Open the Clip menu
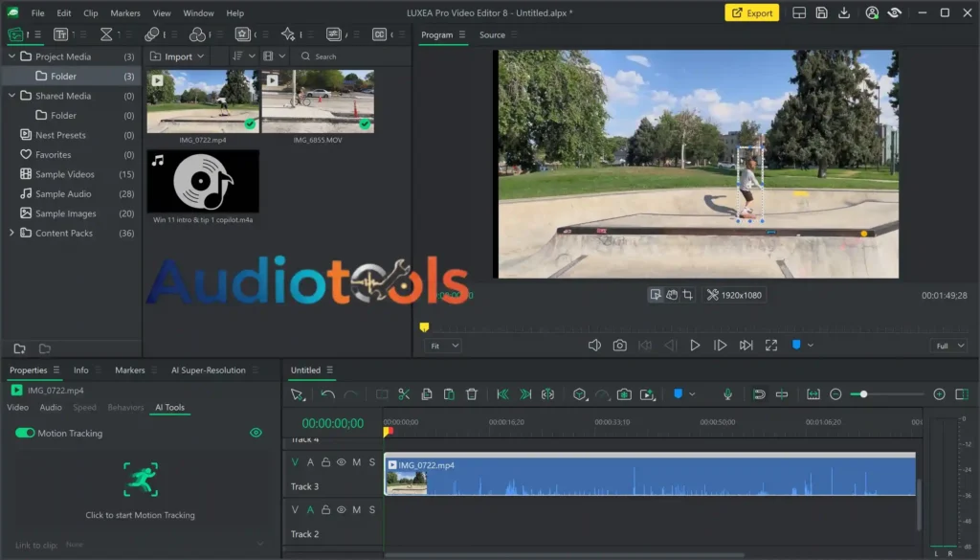The width and height of the screenshot is (980, 560). click(91, 13)
